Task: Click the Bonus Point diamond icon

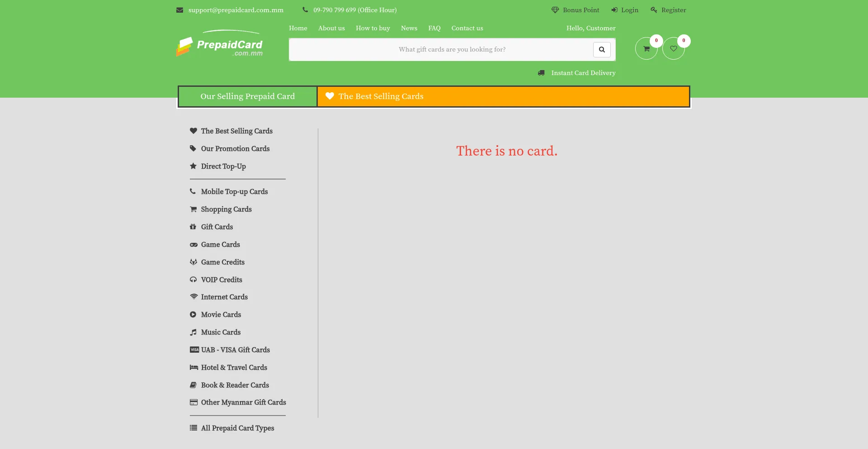Action: click(555, 10)
